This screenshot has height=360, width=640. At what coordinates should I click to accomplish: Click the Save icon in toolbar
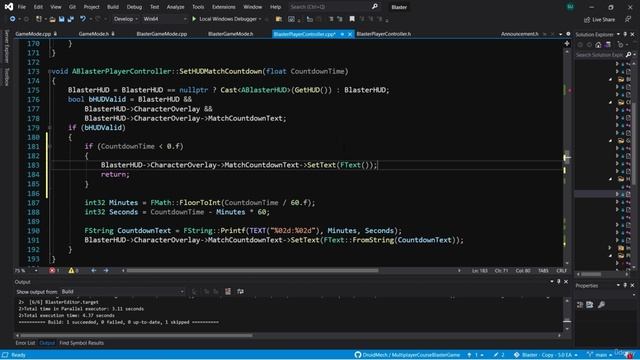[x=61, y=19]
